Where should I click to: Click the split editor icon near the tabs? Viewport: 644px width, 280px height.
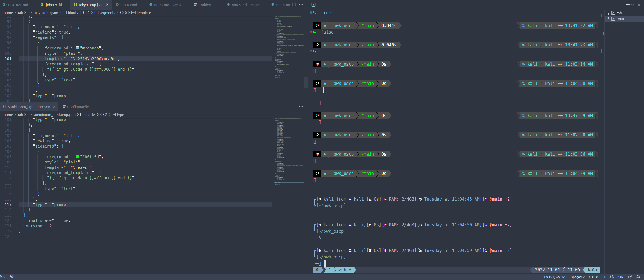pos(294,5)
